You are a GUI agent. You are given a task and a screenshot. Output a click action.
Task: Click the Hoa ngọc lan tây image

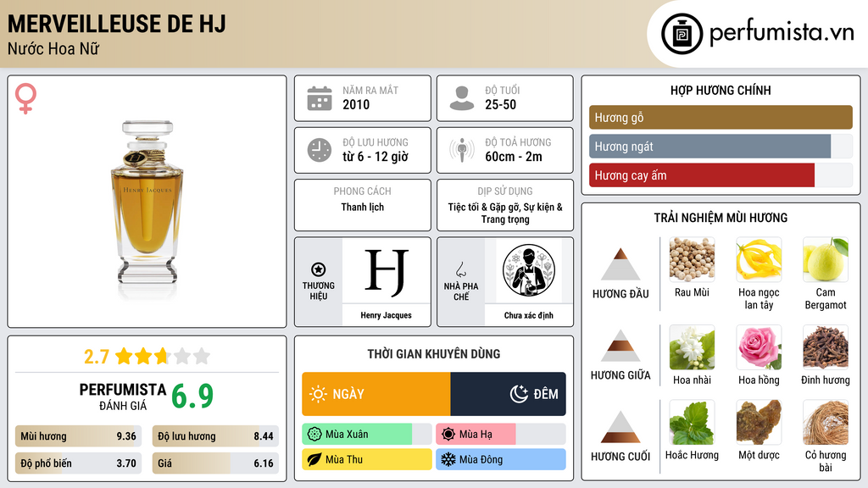[759, 259]
